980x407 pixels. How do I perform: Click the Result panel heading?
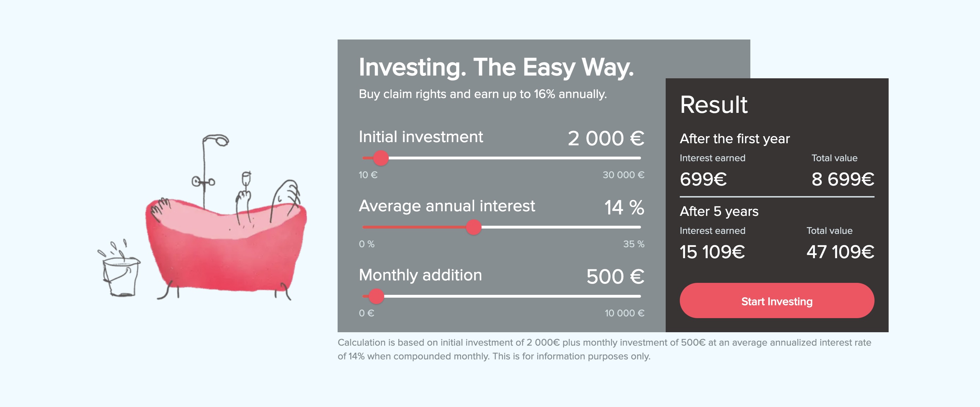click(713, 105)
